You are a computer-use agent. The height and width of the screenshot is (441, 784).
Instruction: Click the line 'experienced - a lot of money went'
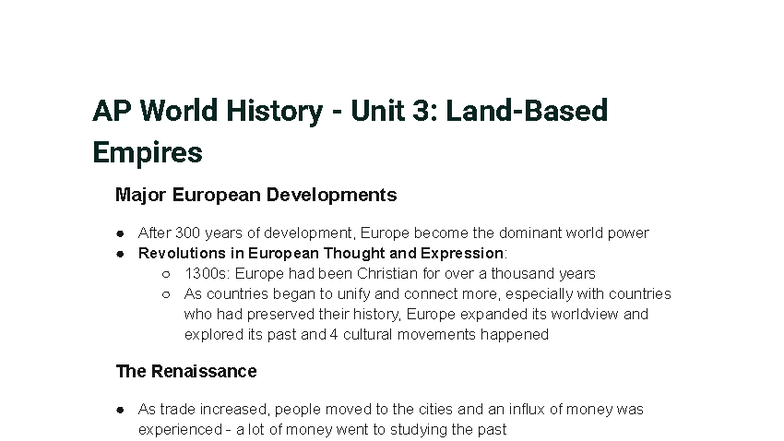coord(322,430)
